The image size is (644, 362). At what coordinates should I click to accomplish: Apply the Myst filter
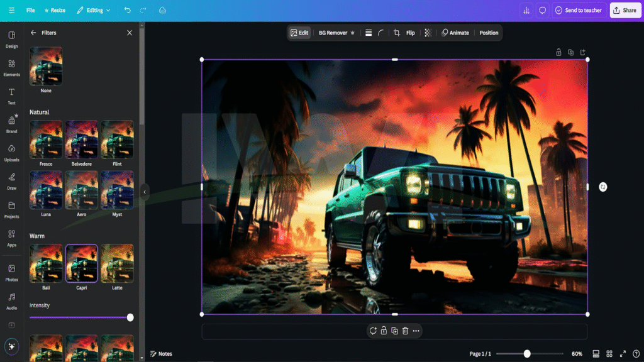(117, 190)
